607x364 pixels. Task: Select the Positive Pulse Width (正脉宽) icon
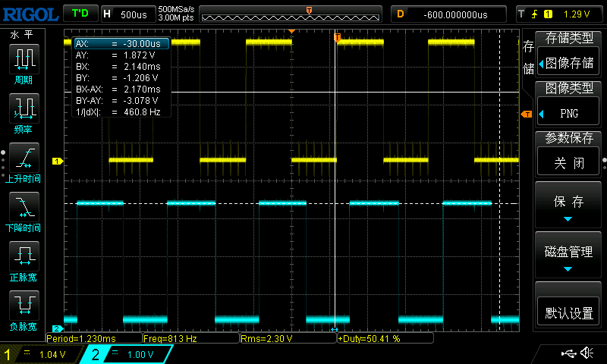tap(24, 256)
